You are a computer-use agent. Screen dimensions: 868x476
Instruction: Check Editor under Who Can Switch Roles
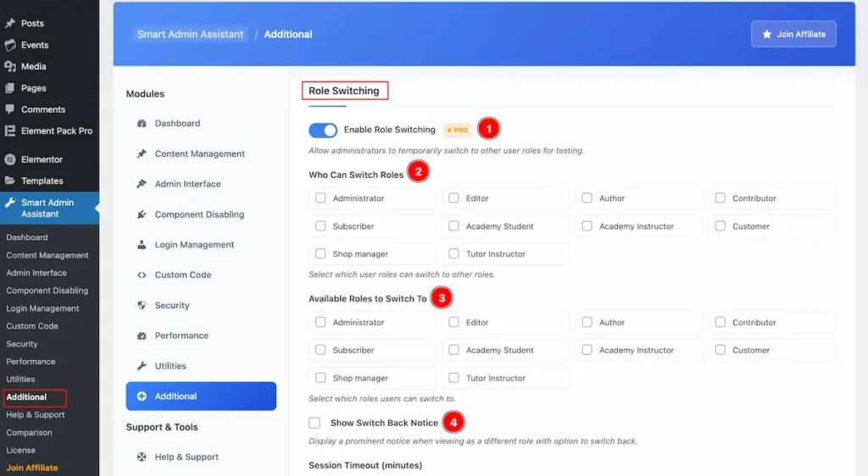click(454, 198)
